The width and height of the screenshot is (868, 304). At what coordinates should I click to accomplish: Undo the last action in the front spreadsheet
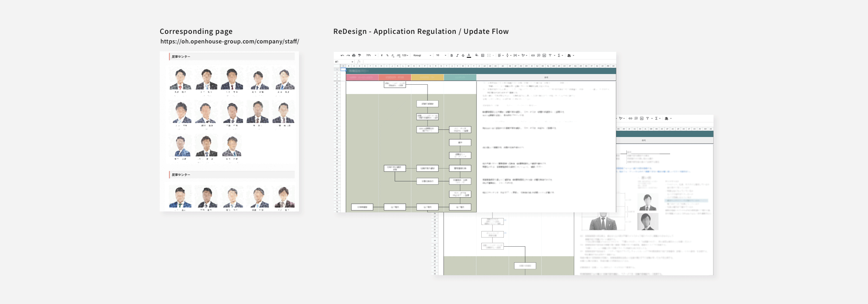(342, 56)
